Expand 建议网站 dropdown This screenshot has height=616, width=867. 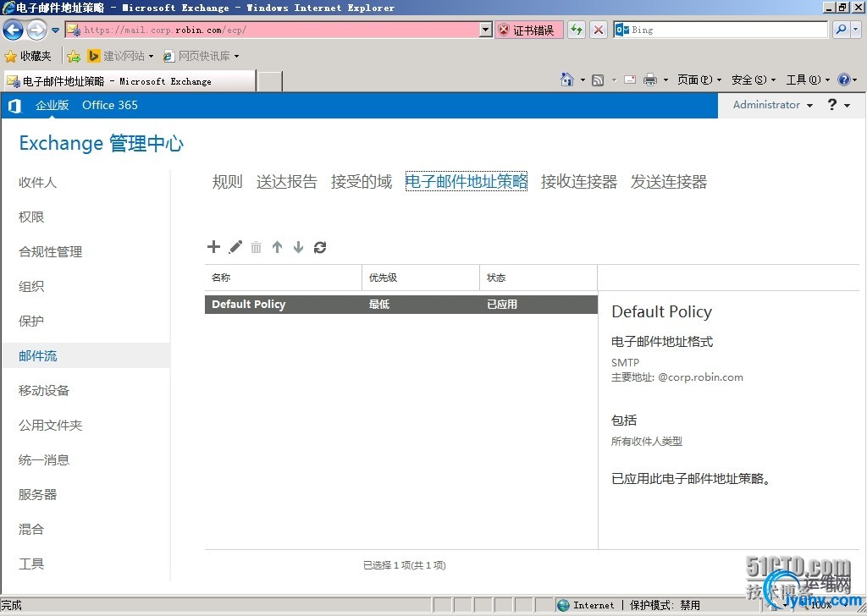(151, 57)
